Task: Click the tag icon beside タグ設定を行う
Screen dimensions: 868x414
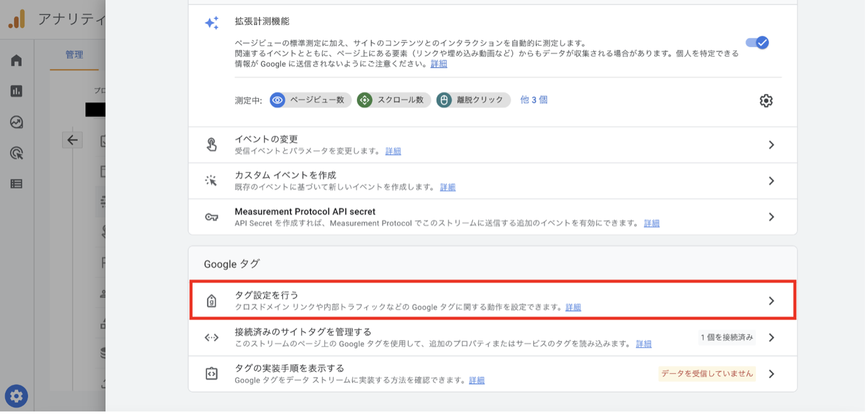Action: (212, 301)
